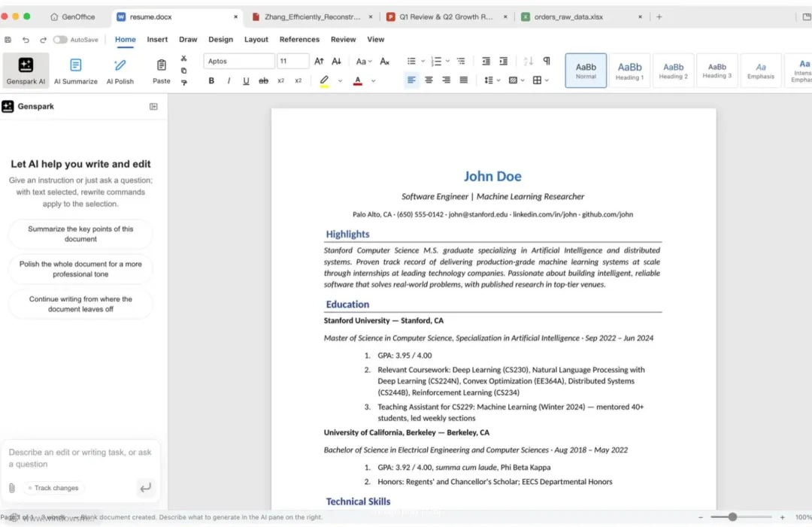Toggle the show paragraph marks pilcrow
Image resolution: width=812 pixels, height=527 pixels.
[547, 61]
